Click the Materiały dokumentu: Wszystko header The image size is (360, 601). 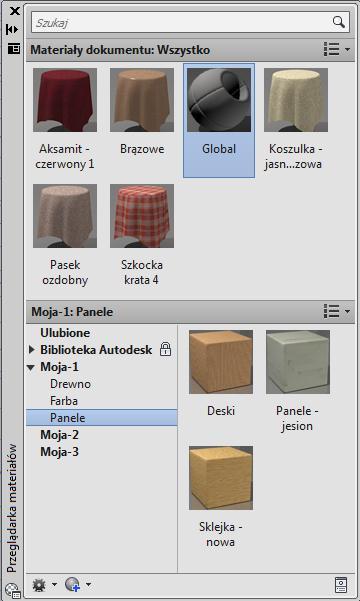(120, 50)
